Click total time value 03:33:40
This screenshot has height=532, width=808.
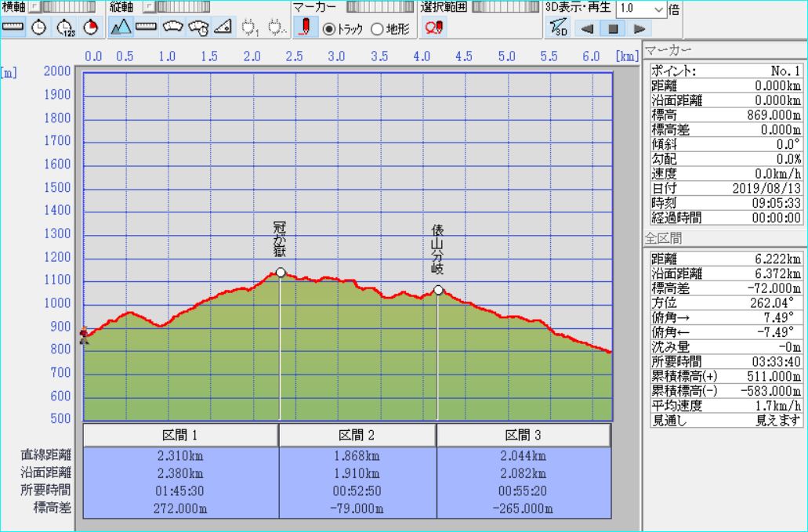(x=776, y=361)
